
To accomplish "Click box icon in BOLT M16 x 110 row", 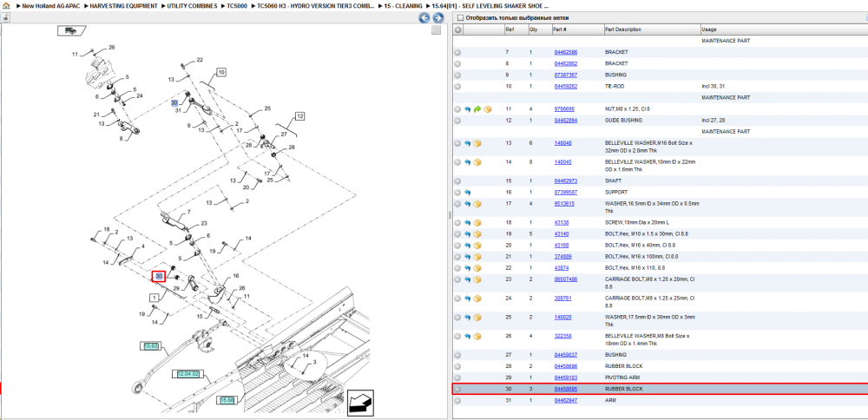I will [x=477, y=268].
